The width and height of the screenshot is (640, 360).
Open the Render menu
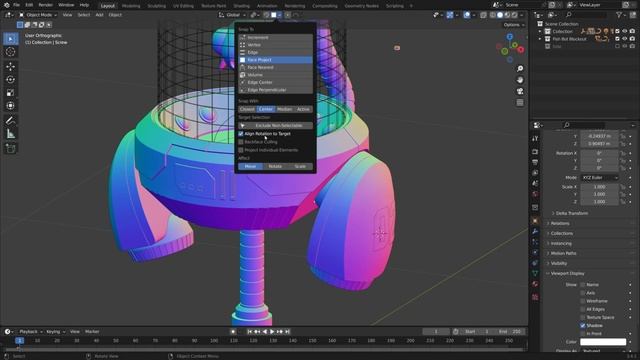pyautogui.click(x=45, y=5)
